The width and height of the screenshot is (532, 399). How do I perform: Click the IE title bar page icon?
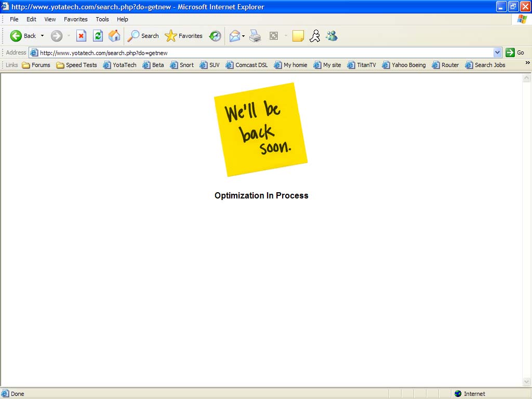(5, 6)
